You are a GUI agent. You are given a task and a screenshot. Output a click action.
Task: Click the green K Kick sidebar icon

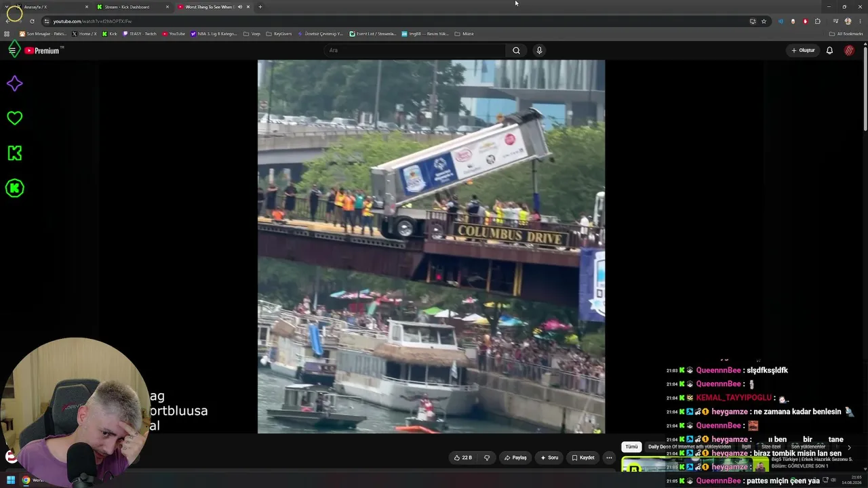[x=14, y=153]
